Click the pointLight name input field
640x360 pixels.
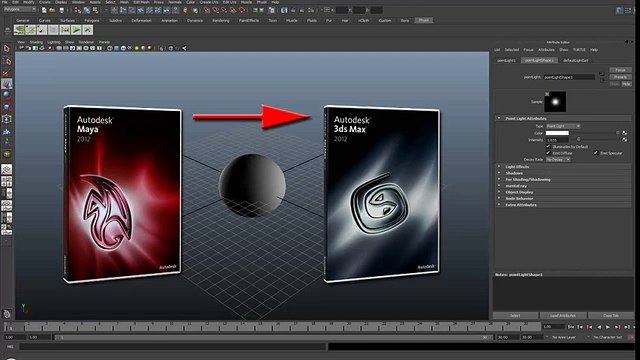tap(569, 77)
